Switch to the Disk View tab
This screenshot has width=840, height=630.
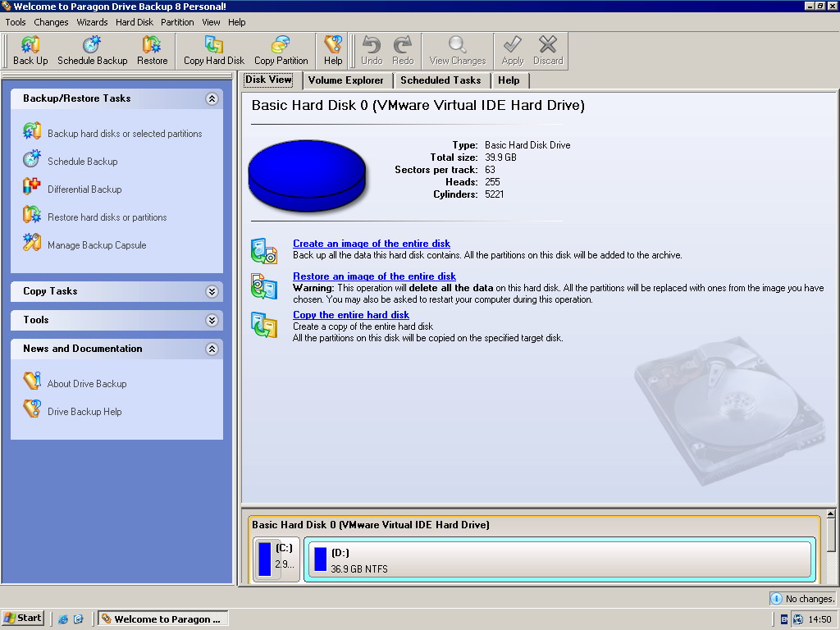point(268,80)
